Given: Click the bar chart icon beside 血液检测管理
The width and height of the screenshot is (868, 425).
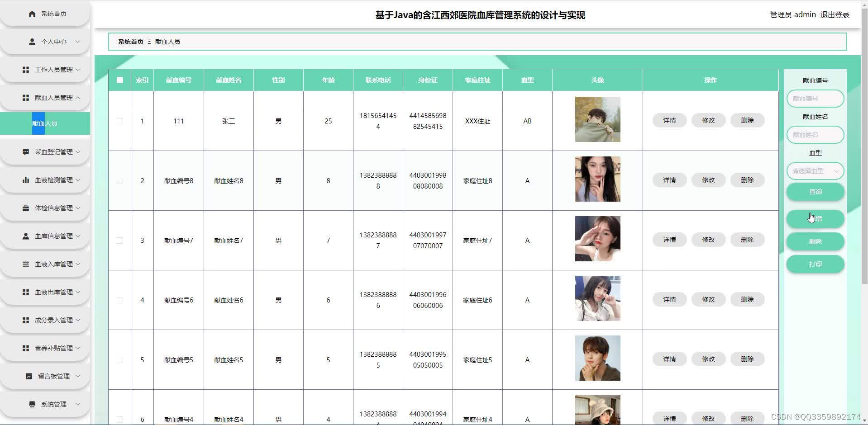Looking at the screenshot, I should coord(26,180).
